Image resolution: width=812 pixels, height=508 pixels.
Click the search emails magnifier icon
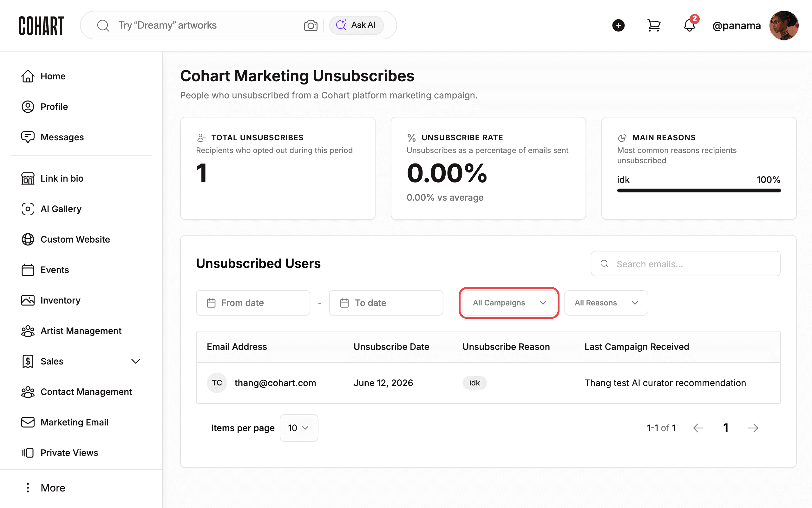pos(604,264)
